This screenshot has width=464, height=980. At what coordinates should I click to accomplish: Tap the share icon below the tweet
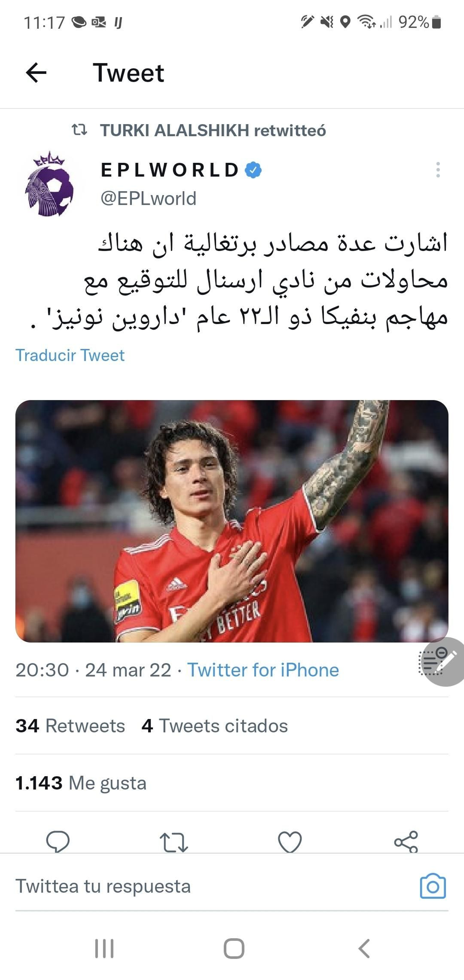[x=406, y=842]
